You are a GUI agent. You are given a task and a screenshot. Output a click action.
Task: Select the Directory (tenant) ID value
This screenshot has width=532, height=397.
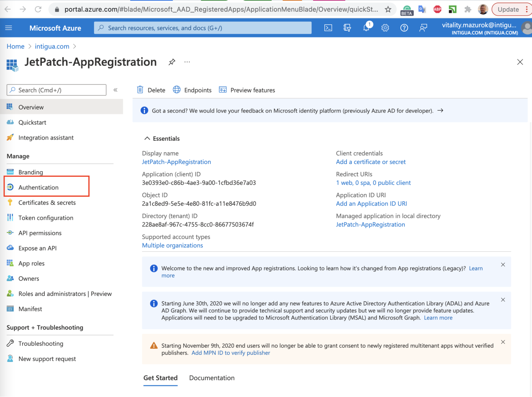tap(198, 224)
